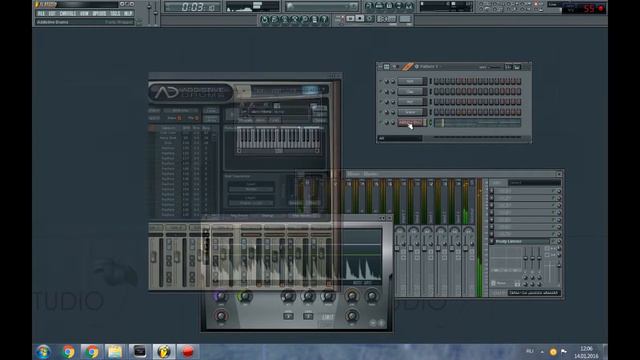Click the question mark help toolbar icon

324,19
